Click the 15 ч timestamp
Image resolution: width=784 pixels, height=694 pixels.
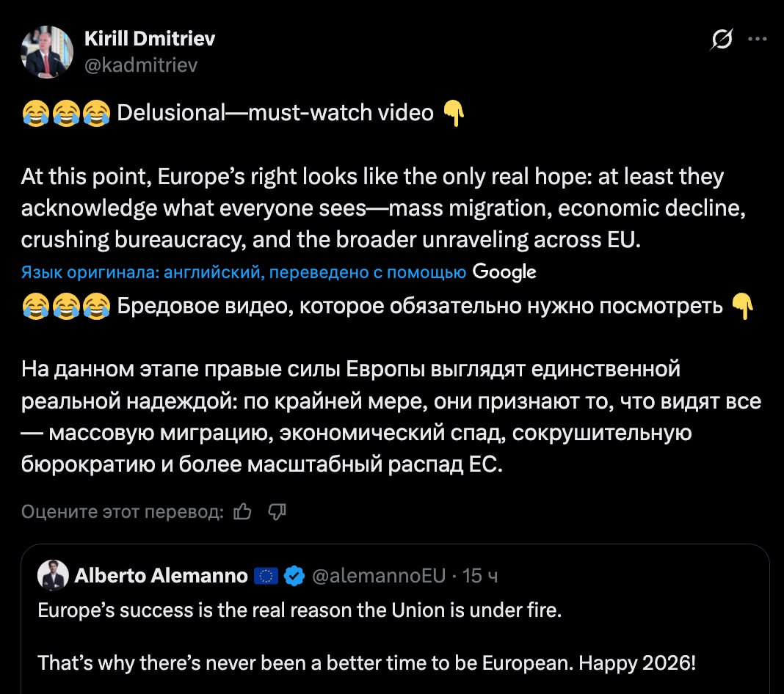click(x=482, y=576)
